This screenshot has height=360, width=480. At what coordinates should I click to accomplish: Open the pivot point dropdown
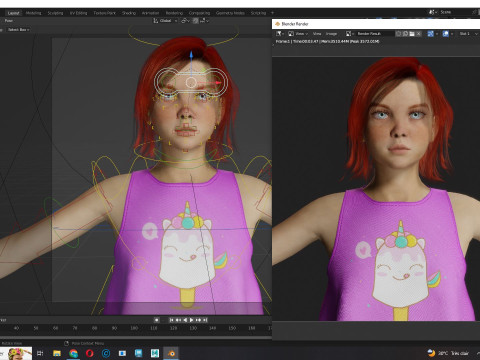pos(185,21)
